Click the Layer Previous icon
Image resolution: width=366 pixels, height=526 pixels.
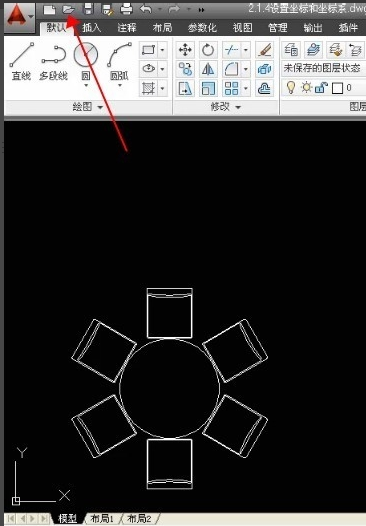click(355, 50)
